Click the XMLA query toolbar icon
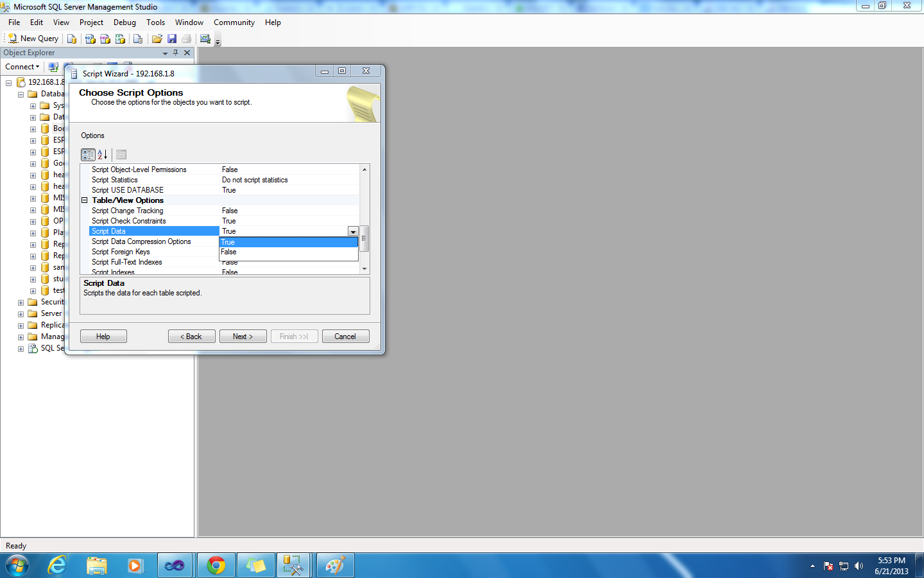 [x=120, y=39]
